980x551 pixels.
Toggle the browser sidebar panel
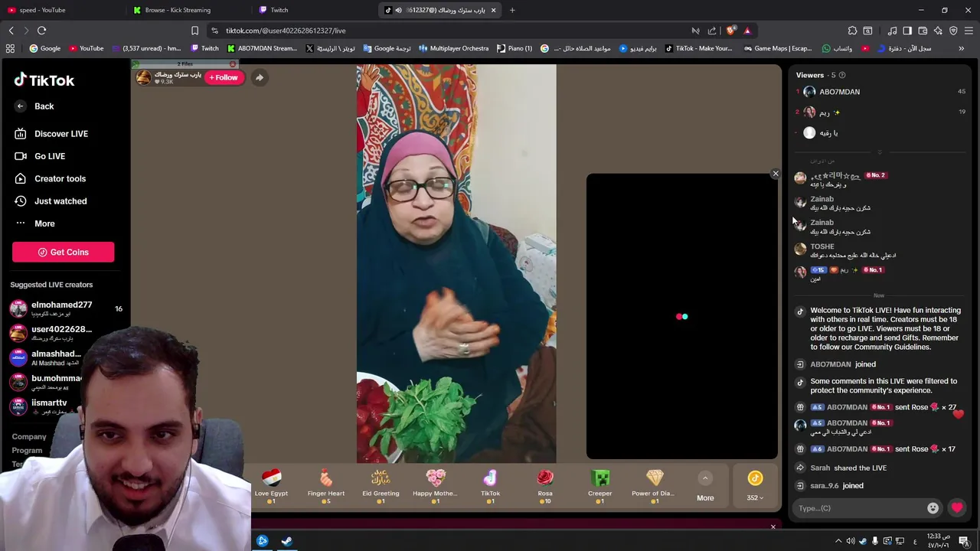click(x=907, y=31)
